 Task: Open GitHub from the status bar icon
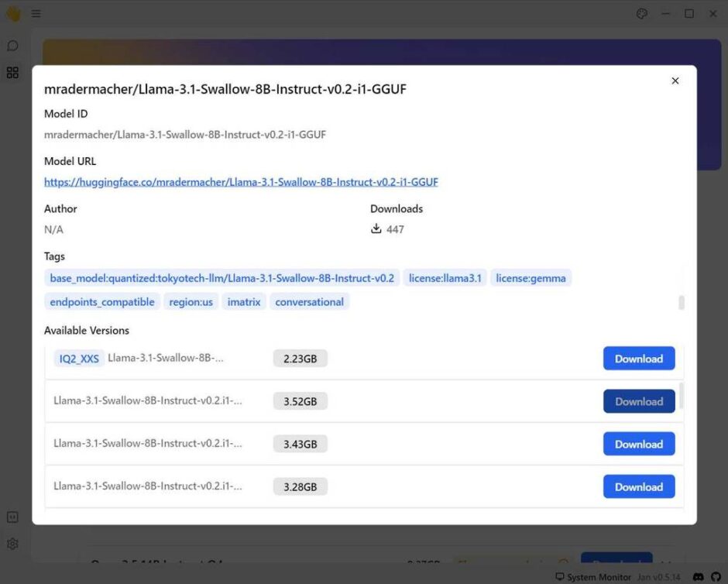tap(714, 576)
